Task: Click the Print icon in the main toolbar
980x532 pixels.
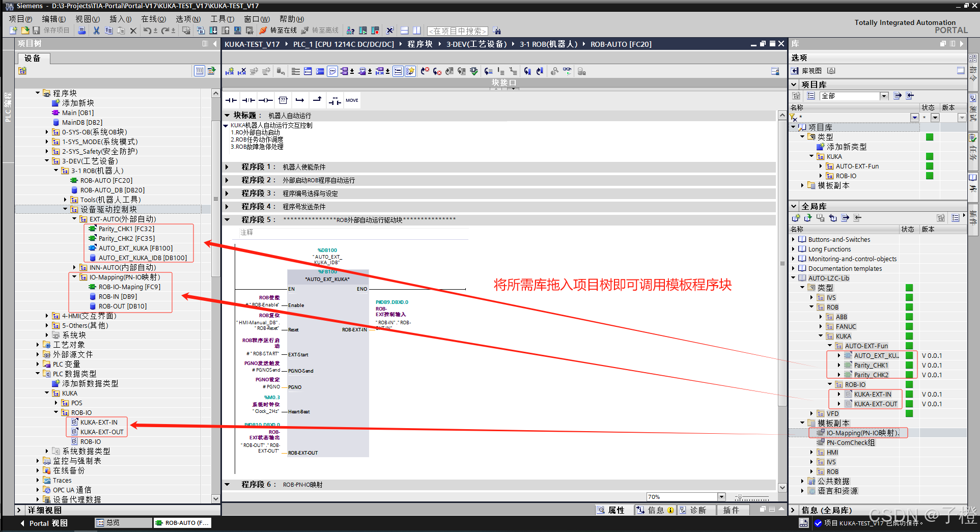Action: click(x=82, y=31)
